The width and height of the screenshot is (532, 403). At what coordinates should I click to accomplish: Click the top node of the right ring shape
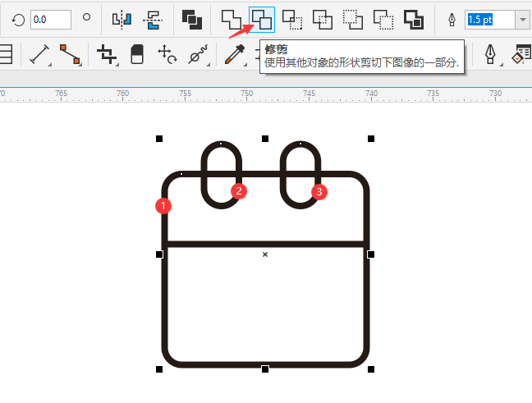point(300,144)
